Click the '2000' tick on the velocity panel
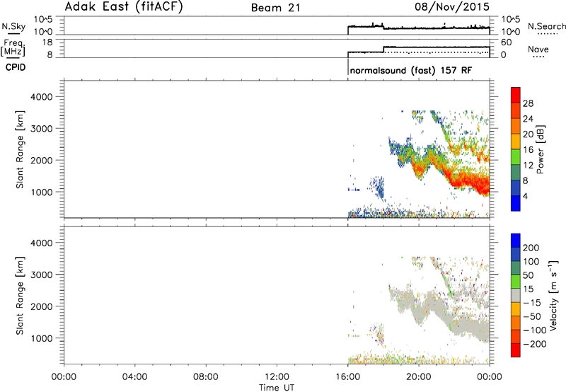 coord(42,306)
